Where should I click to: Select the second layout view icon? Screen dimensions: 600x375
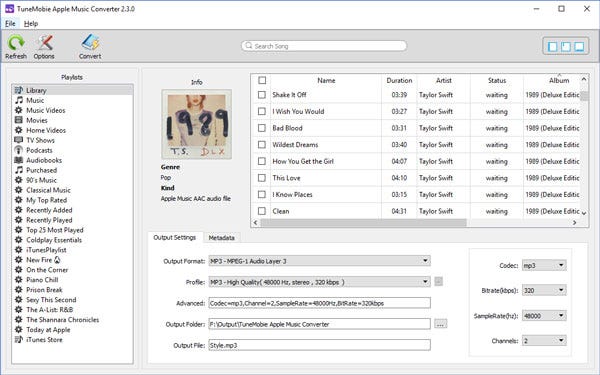click(x=566, y=47)
